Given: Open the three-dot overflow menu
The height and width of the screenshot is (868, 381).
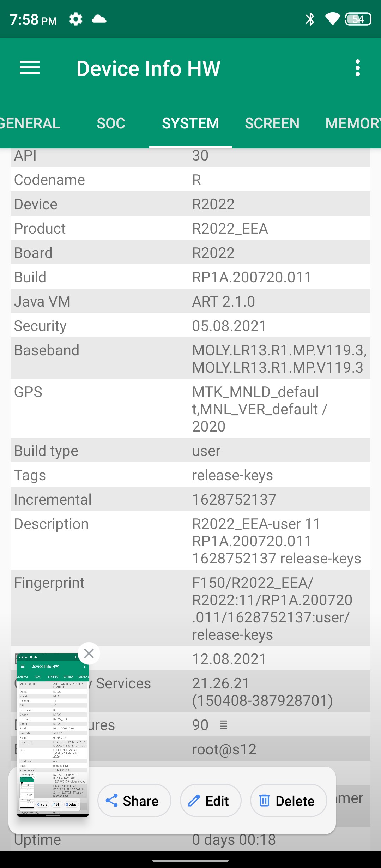Looking at the screenshot, I should 357,68.
